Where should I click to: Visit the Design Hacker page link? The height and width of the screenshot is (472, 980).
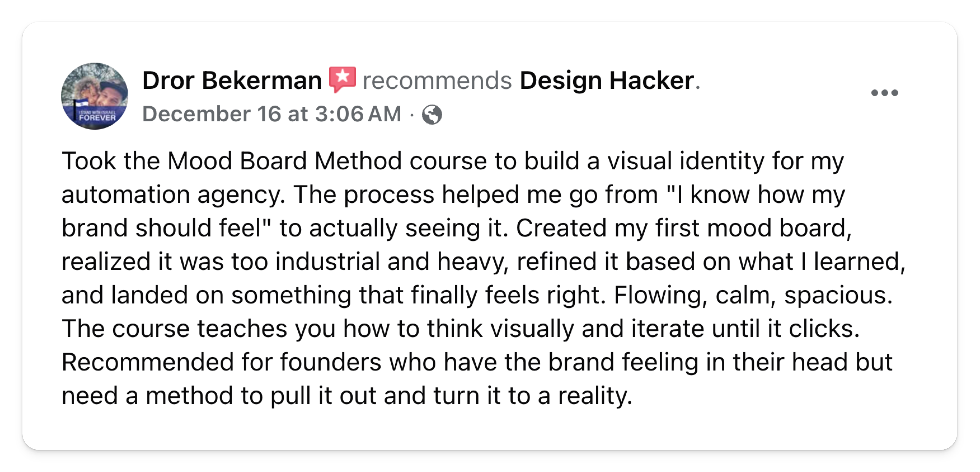coord(607,81)
